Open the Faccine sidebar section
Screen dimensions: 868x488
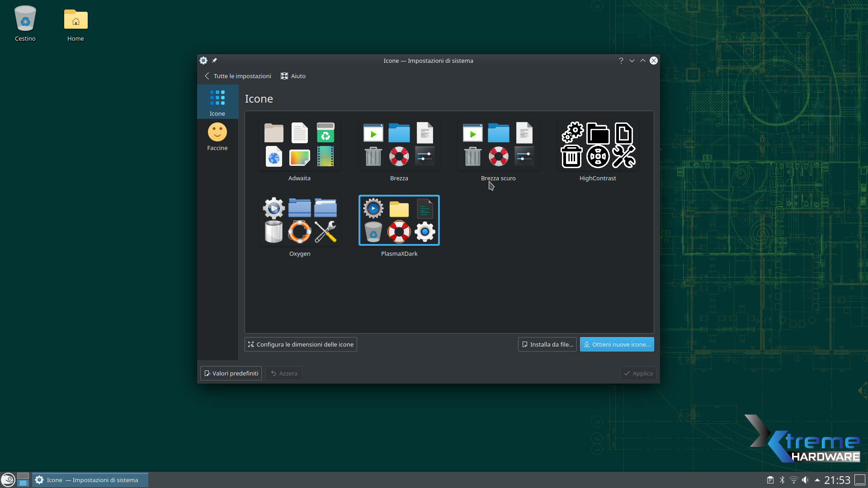(217, 137)
